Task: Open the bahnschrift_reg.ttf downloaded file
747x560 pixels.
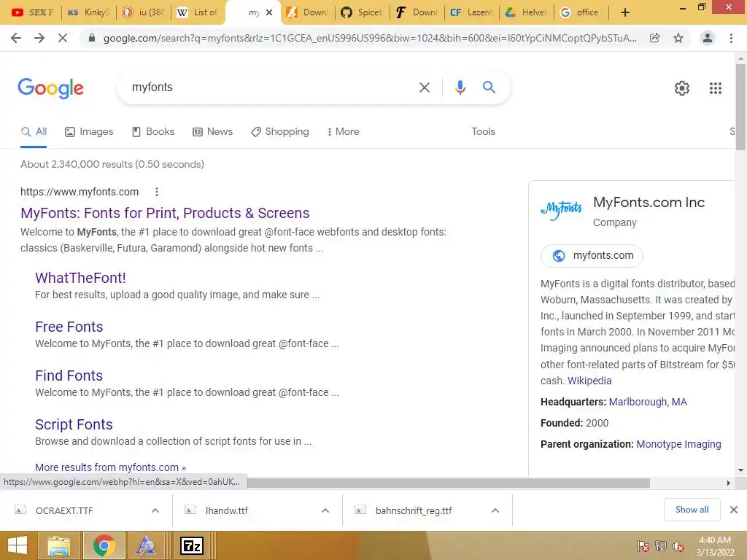Action: click(x=414, y=510)
